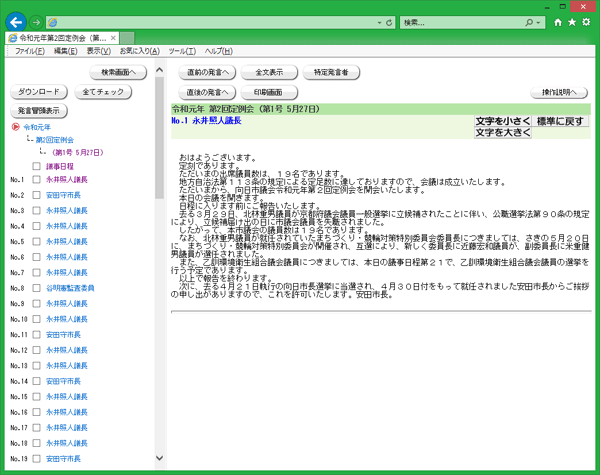Tick the No.14 checkbox

[36, 381]
